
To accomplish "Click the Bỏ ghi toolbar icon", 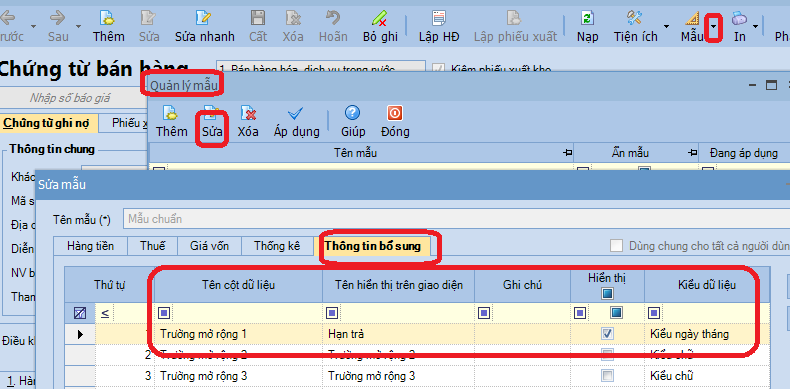I will [380, 26].
